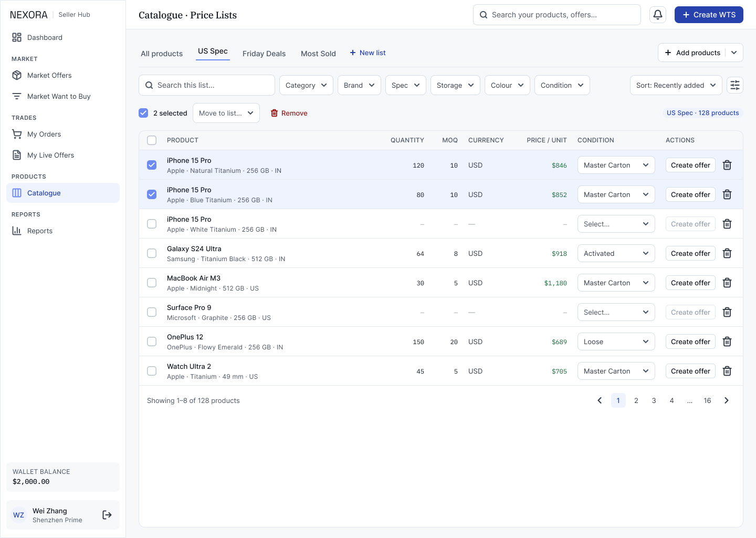Open the Colour filter dropdown

pos(507,85)
